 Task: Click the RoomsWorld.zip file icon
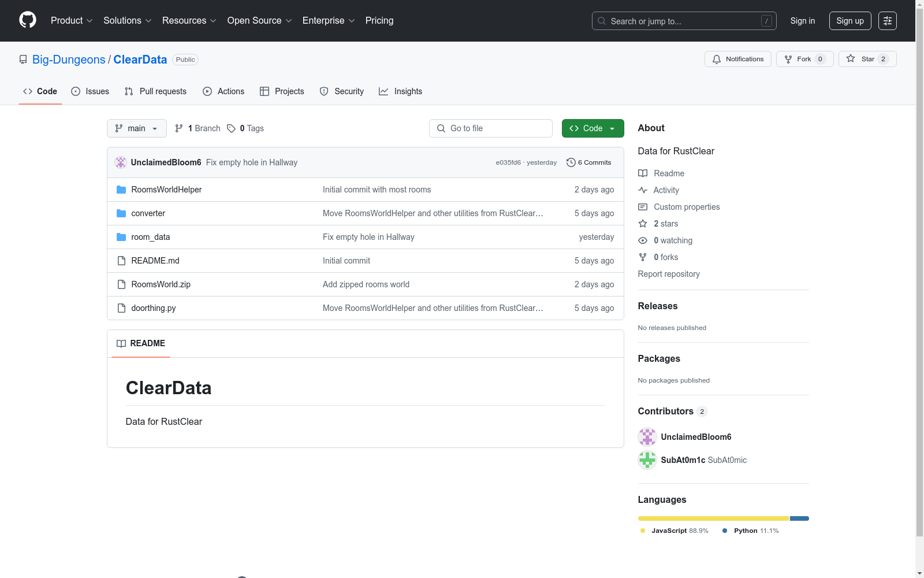(121, 284)
